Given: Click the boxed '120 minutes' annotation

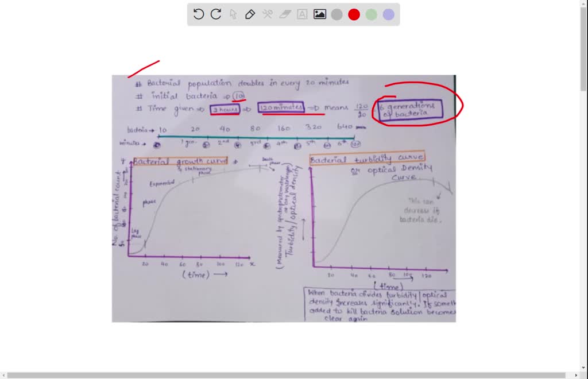Looking at the screenshot, I should [281, 107].
